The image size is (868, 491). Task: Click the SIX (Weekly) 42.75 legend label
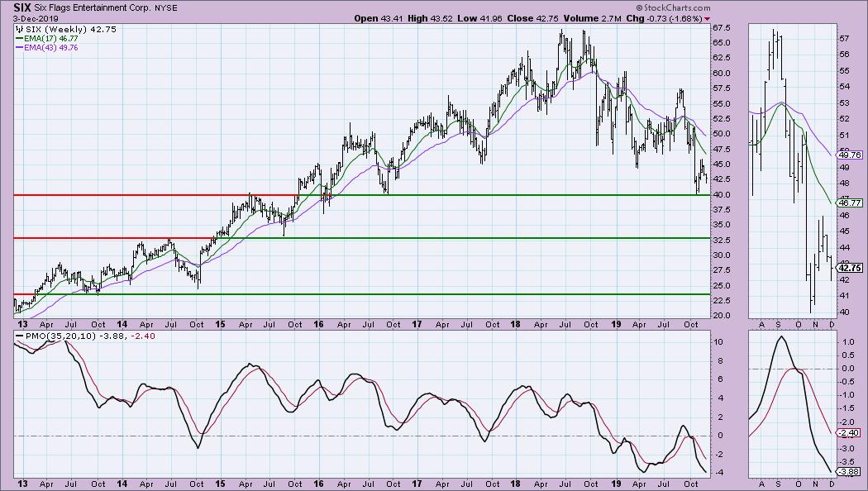point(71,29)
